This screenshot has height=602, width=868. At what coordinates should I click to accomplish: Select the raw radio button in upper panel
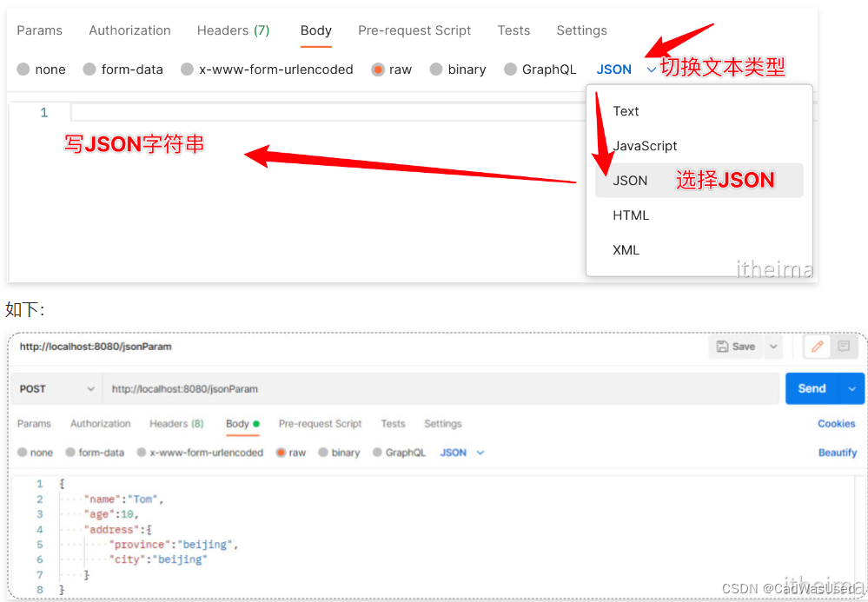click(378, 69)
